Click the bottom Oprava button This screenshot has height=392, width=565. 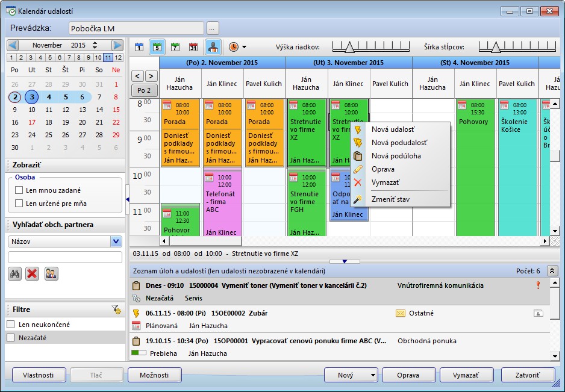(x=408, y=375)
